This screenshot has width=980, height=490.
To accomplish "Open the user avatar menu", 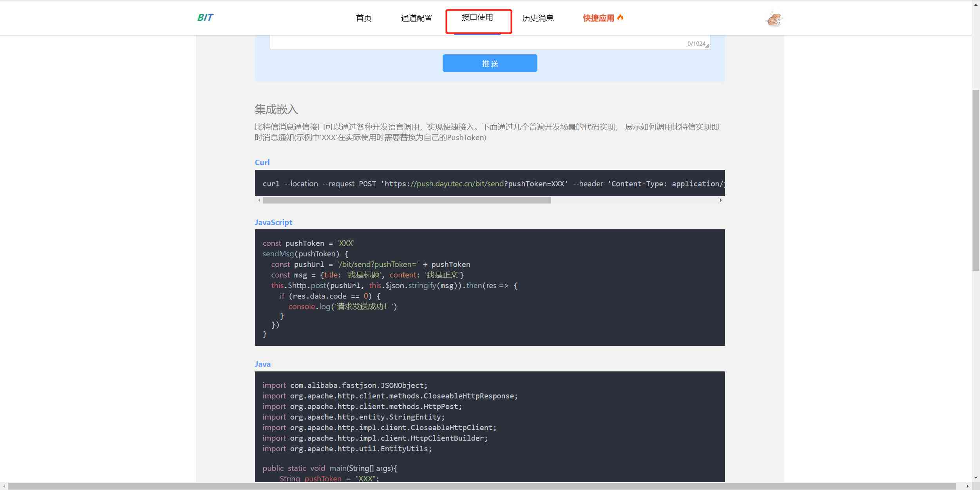I will 774,18.
